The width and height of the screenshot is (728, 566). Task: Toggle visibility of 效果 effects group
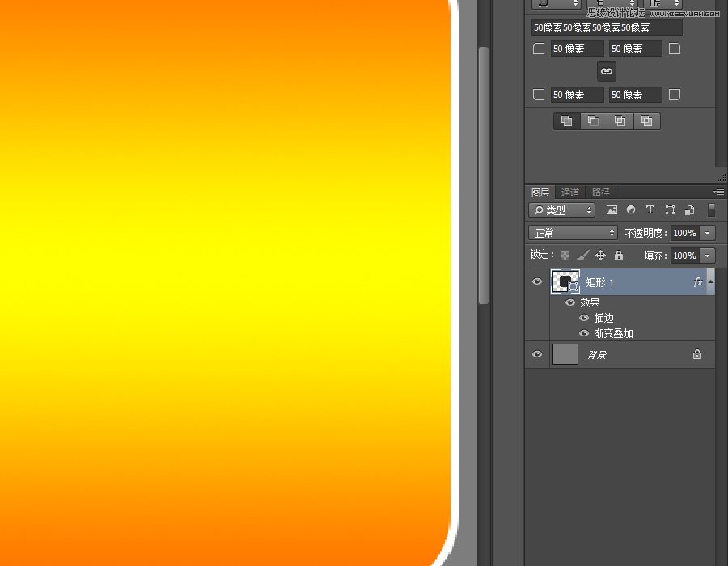570,302
